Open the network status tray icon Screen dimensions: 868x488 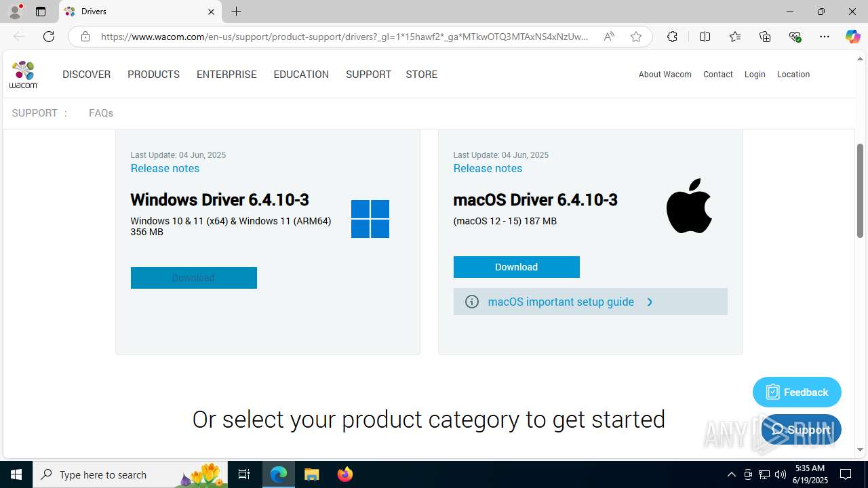coord(764,474)
